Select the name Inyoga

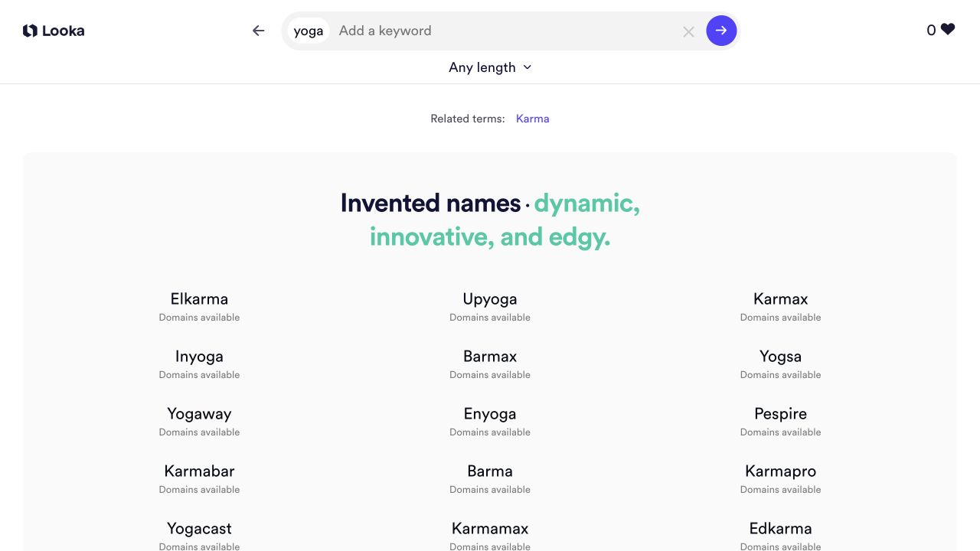click(x=199, y=357)
